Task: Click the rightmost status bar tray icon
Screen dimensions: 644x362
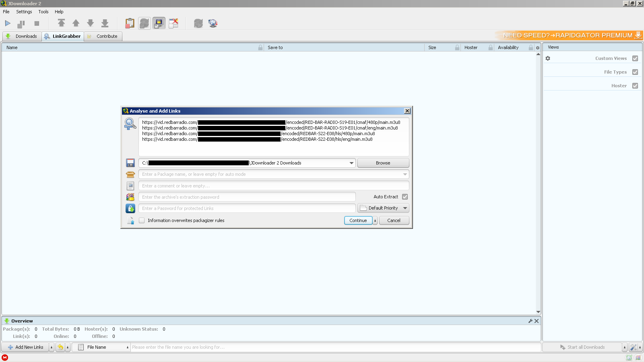Action: click(x=638, y=358)
